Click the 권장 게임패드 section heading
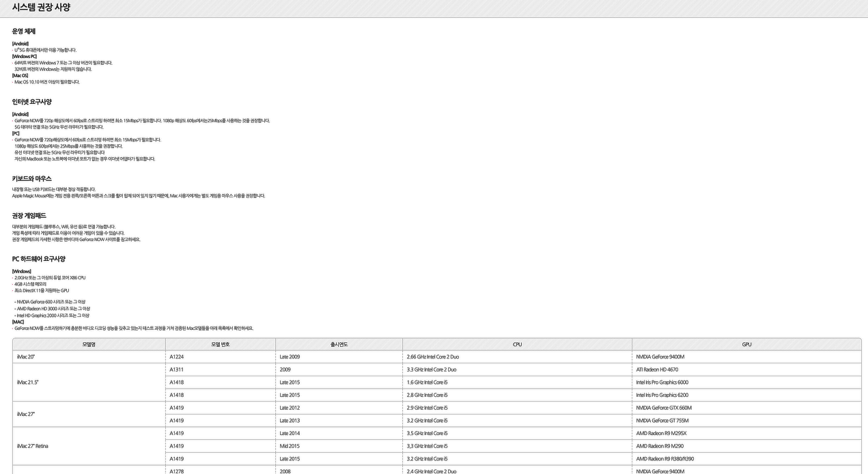Viewport: 868px width, 474px height. click(x=29, y=216)
